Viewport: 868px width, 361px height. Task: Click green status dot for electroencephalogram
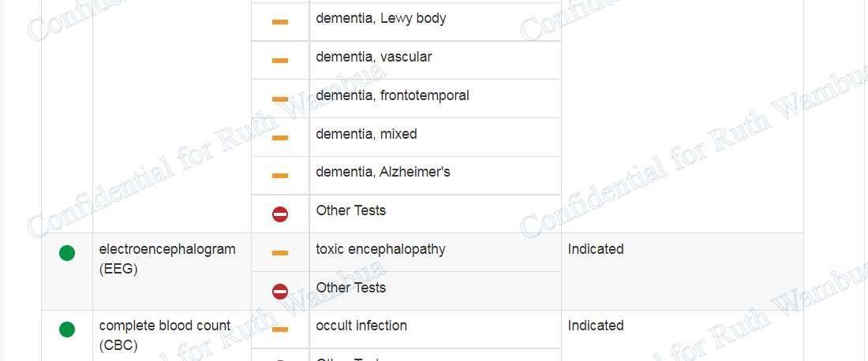coord(67,253)
